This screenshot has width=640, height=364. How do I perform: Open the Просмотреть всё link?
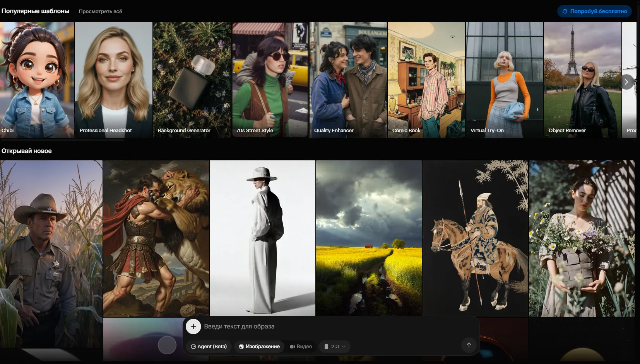pos(100,12)
